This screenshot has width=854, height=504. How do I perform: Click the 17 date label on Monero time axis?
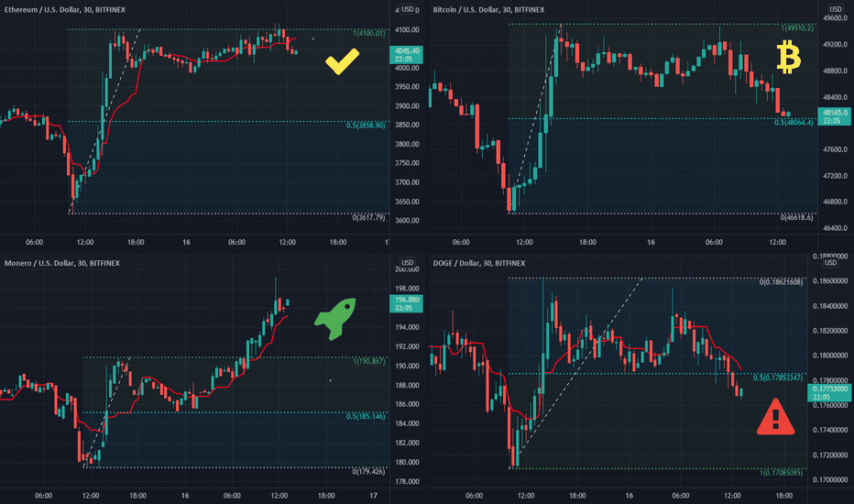[373, 495]
